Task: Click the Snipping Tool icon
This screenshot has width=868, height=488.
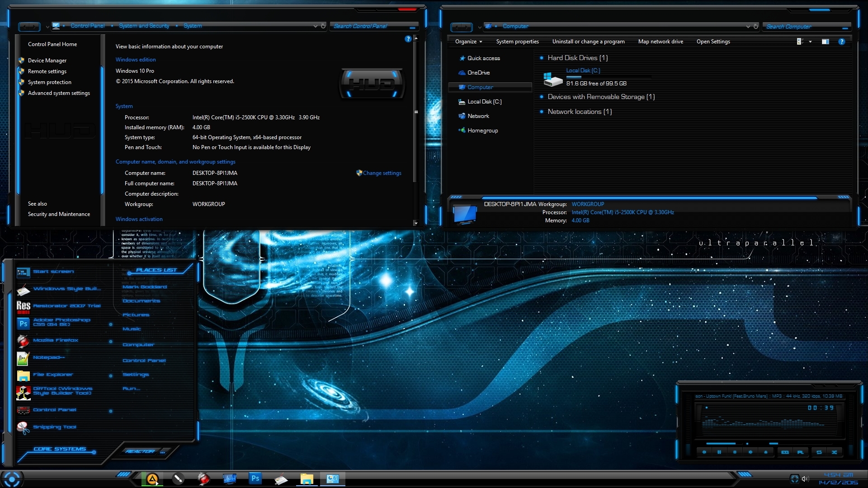Action: coord(23,426)
